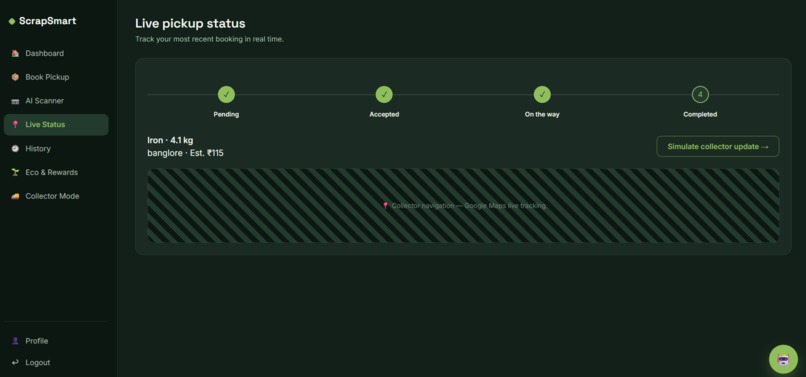Click the Live Status pin icon

(x=15, y=124)
